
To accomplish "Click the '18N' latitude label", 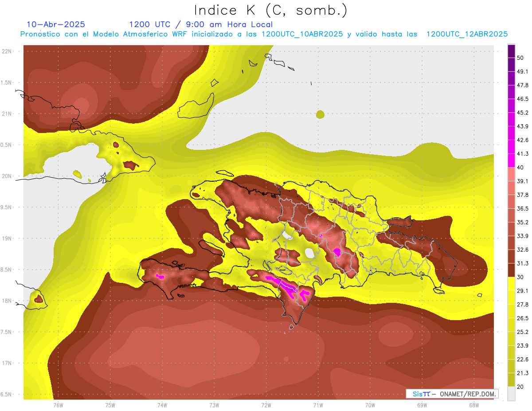I will point(7,301).
